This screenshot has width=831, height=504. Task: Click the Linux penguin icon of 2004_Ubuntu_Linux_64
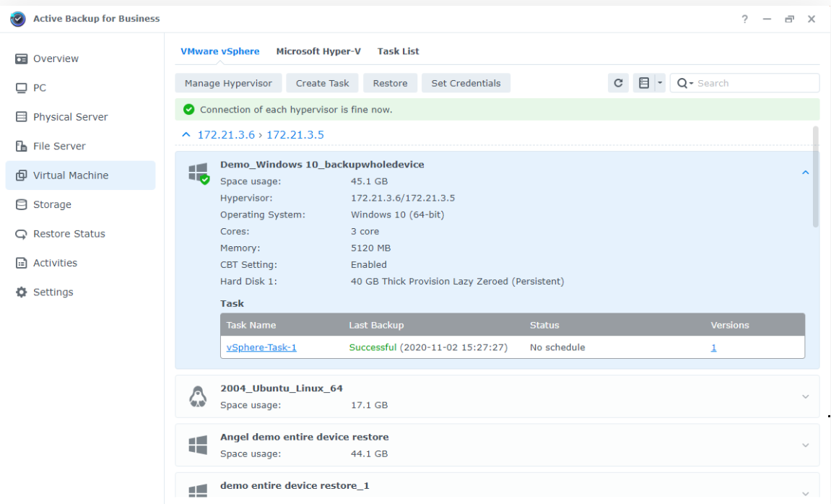click(x=198, y=396)
